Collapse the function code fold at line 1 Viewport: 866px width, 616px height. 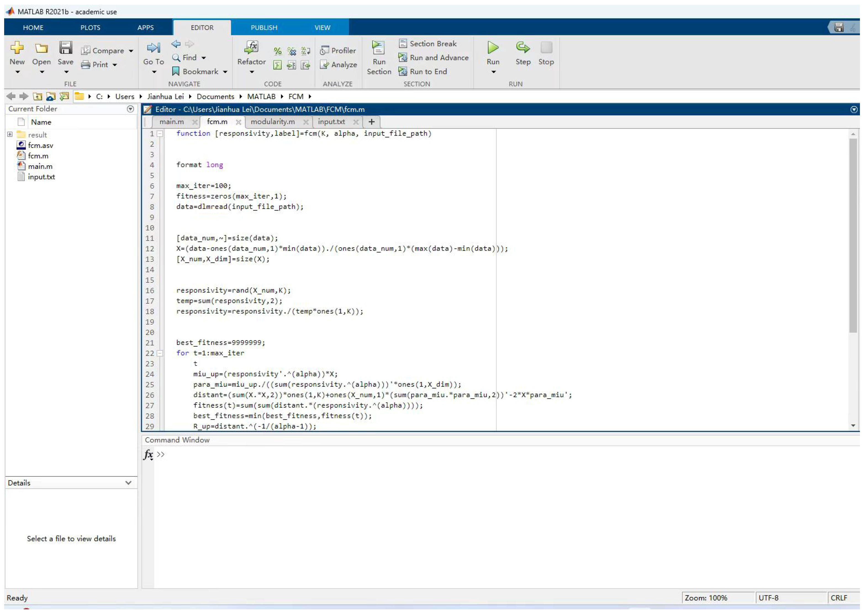[160, 134]
